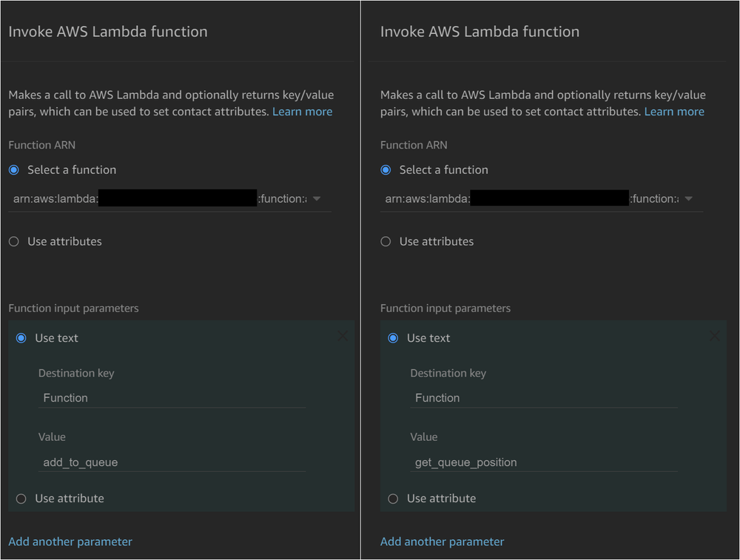Click the Value field containing 'get_queue_position'
The image size is (740, 560).
coord(544,462)
